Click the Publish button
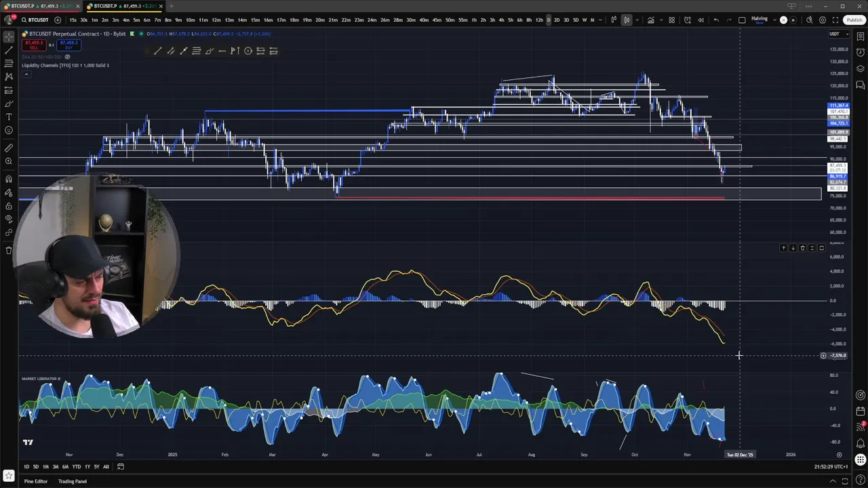This screenshot has width=868, height=488. 854,20
